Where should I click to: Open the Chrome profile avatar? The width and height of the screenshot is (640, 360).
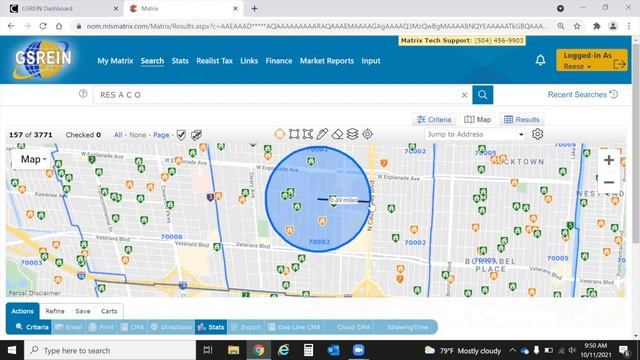point(613,26)
